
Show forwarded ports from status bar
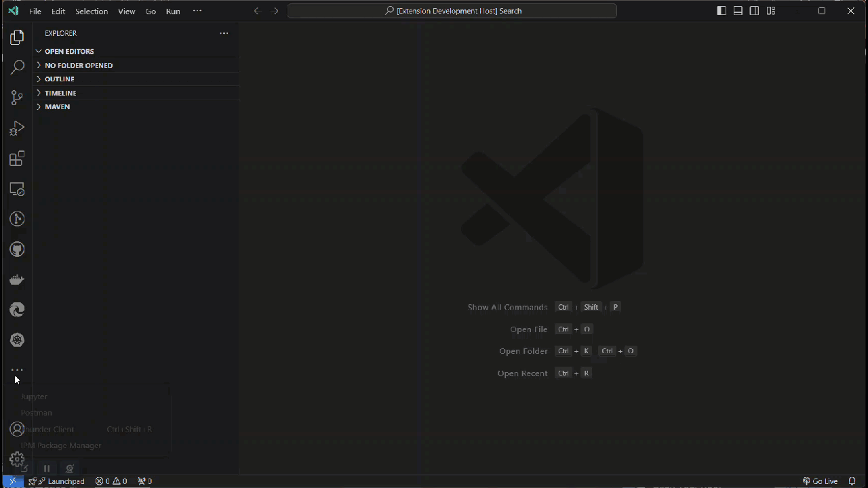click(x=144, y=481)
